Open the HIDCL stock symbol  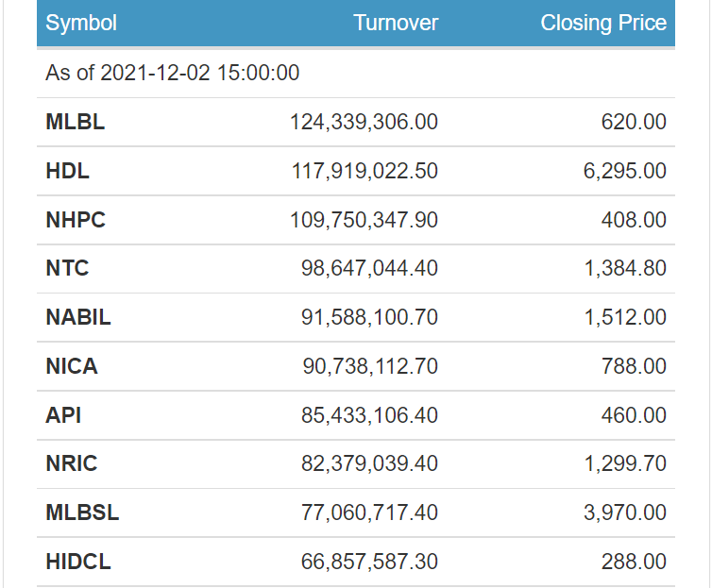pos(78,562)
